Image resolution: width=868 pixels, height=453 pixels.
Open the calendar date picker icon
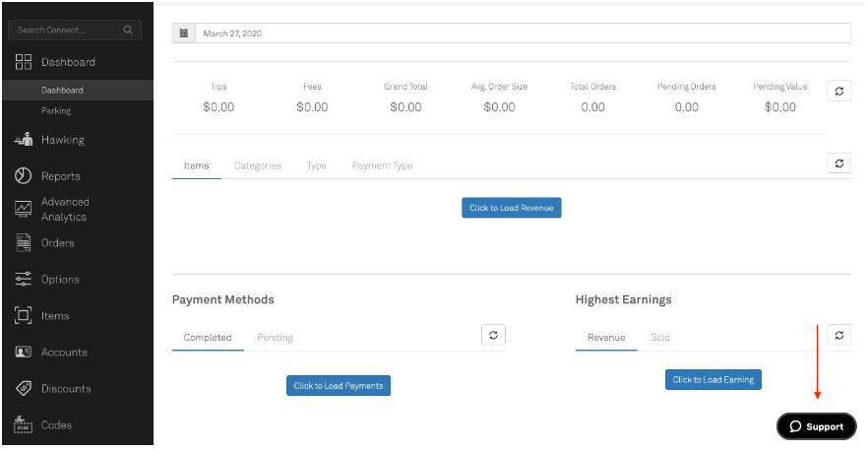point(184,33)
